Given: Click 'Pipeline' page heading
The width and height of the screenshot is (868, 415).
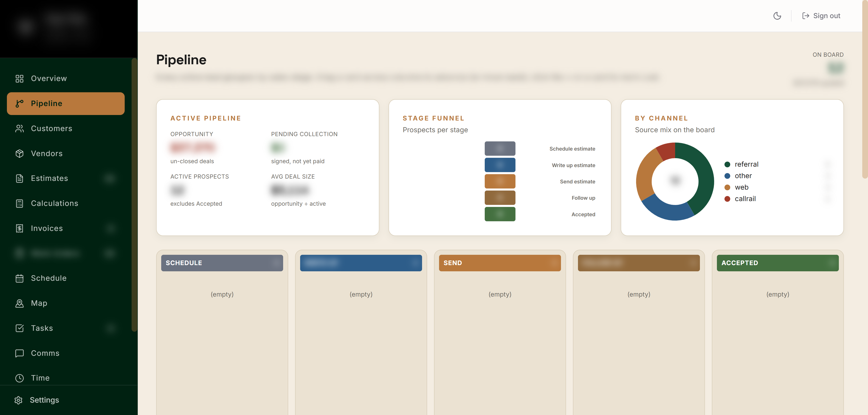Looking at the screenshot, I should (181, 60).
